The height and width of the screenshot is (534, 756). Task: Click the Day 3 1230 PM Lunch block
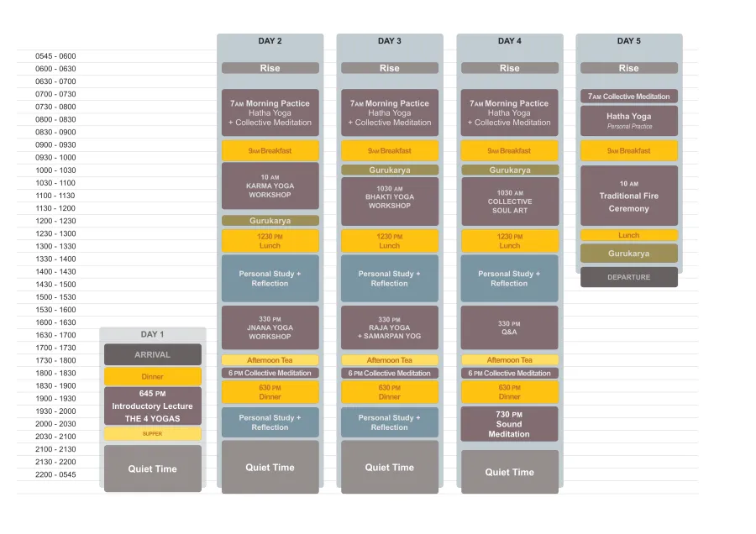coord(390,241)
